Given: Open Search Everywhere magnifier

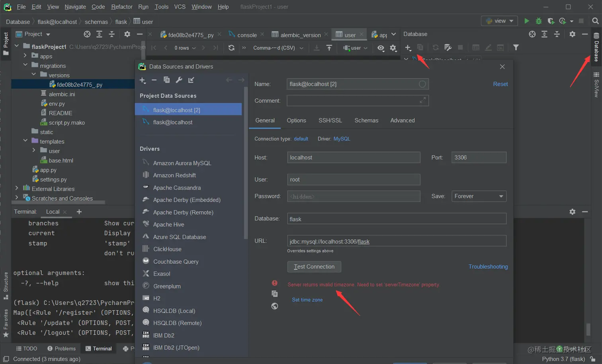Looking at the screenshot, I should (595, 21).
